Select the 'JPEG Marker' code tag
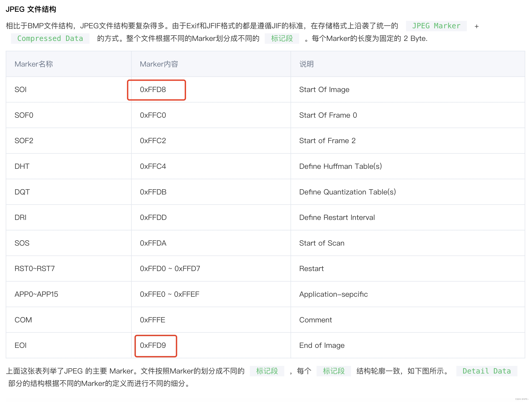The height and width of the screenshot is (402, 532). 436,26
